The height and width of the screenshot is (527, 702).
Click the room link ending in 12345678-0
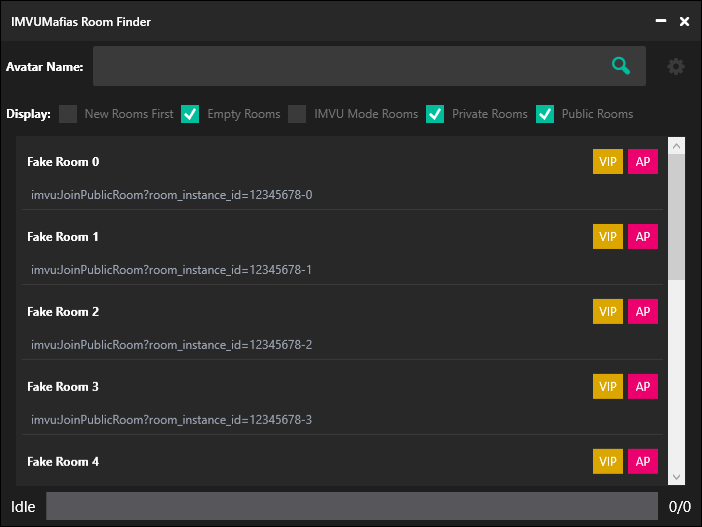[x=171, y=195]
